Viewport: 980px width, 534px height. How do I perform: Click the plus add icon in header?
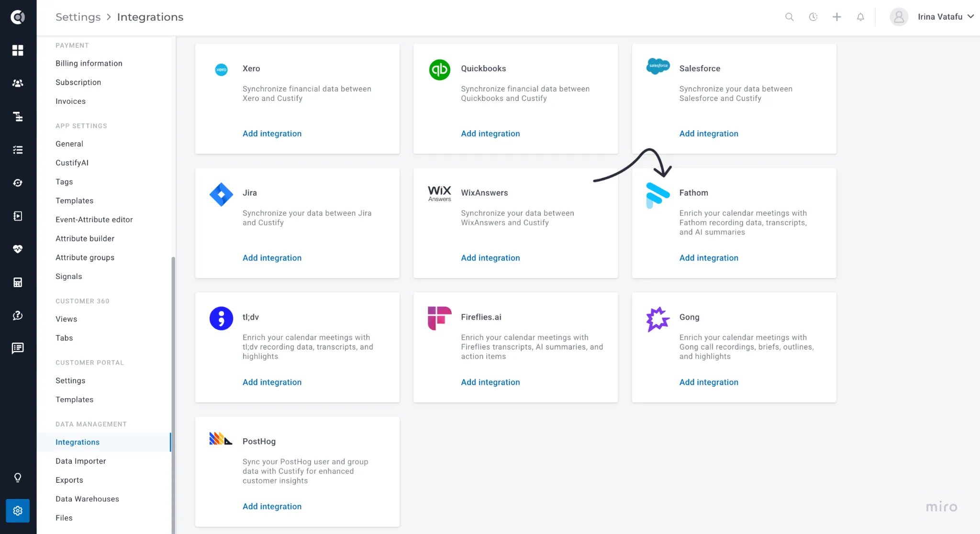point(837,17)
